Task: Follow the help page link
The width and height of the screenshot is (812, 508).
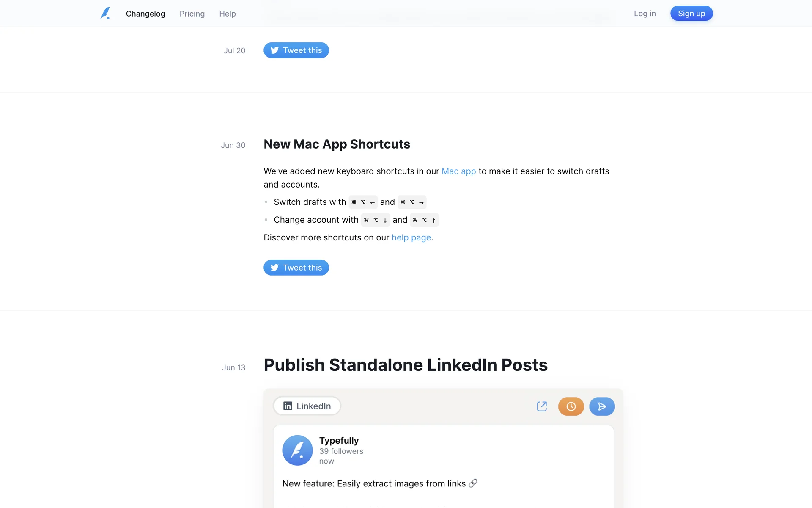Action: (411, 237)
